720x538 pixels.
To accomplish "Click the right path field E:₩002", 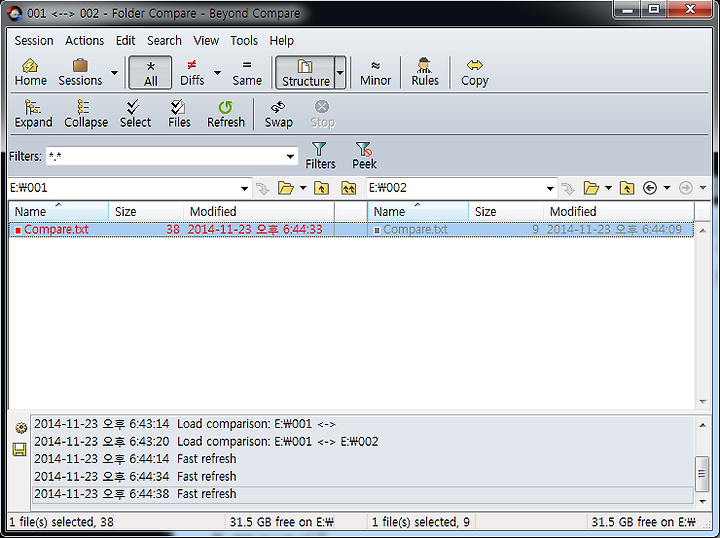I will tap(455, 188).
